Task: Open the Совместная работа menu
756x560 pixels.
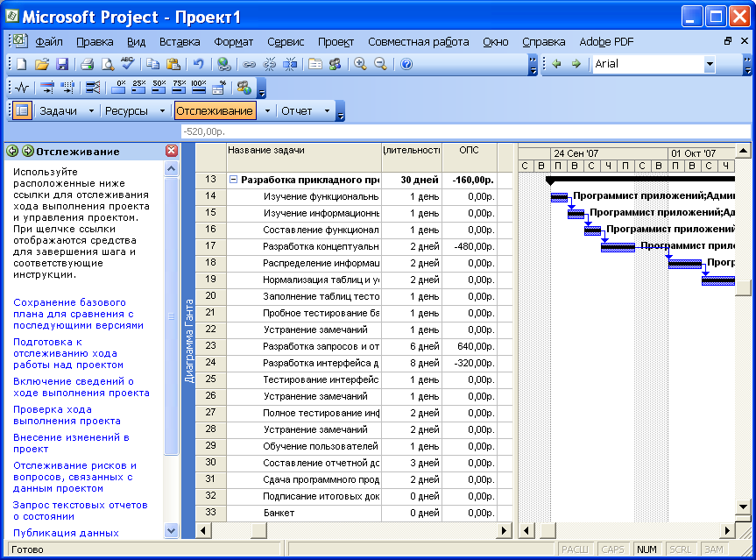Action: (x=419, y=42)
